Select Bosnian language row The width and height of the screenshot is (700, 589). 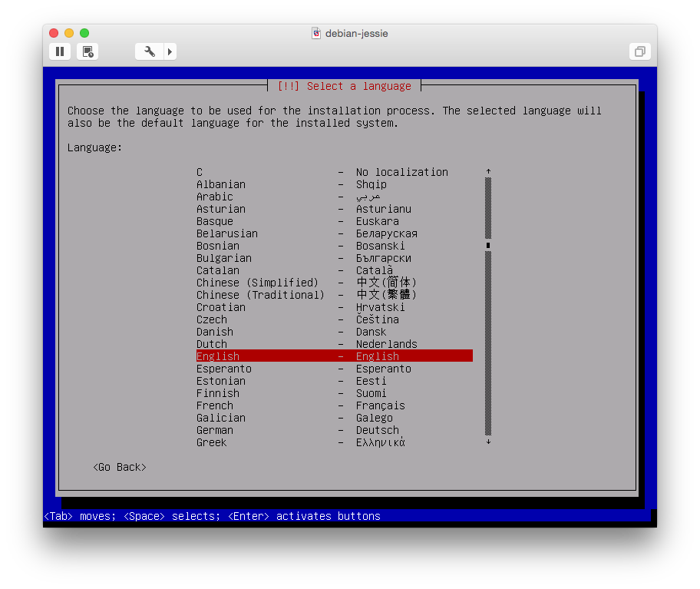335,246
